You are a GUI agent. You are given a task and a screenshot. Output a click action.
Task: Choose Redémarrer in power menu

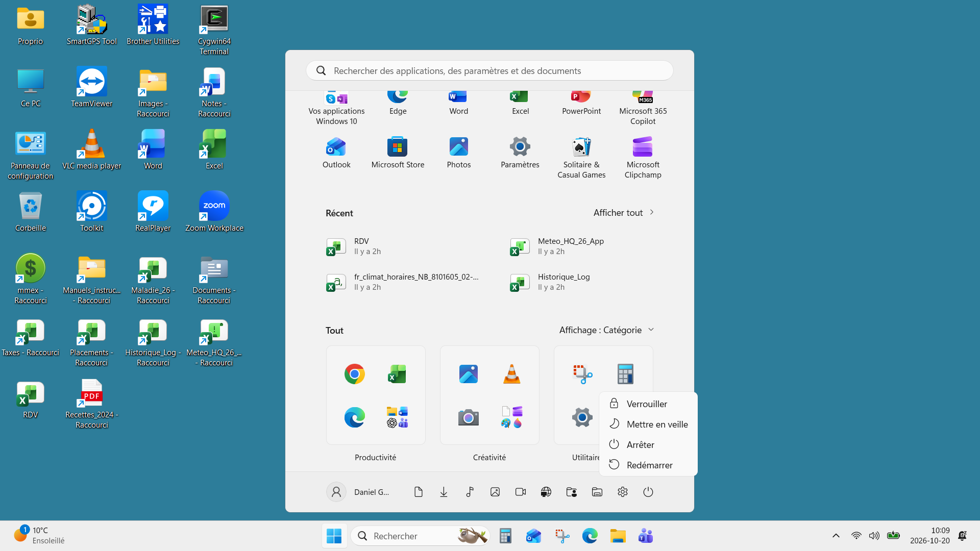(648, 465)
